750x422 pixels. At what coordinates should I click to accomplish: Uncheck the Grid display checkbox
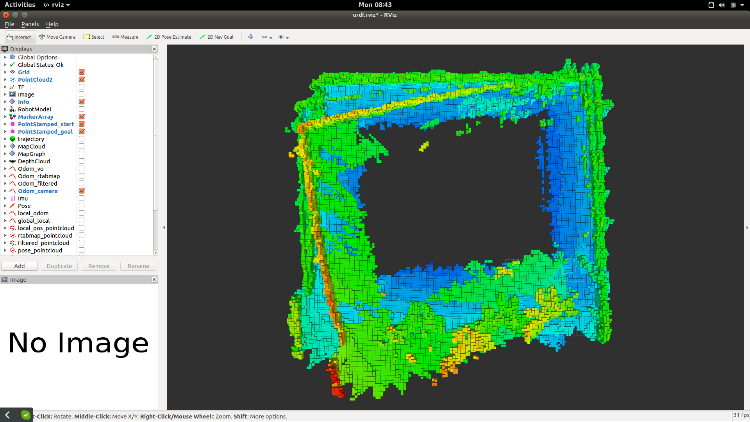pyautogui.click(x=81, y=72)
